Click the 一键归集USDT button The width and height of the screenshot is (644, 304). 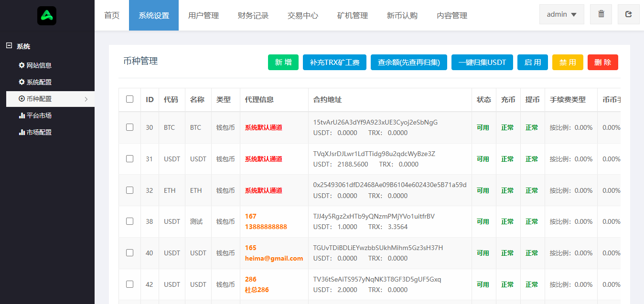482,63
